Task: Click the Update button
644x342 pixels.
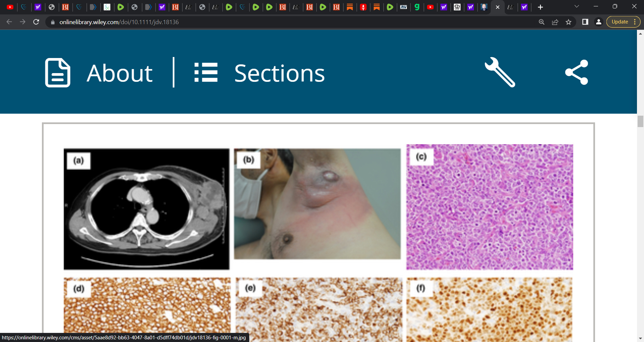Action: coord(620,22)
